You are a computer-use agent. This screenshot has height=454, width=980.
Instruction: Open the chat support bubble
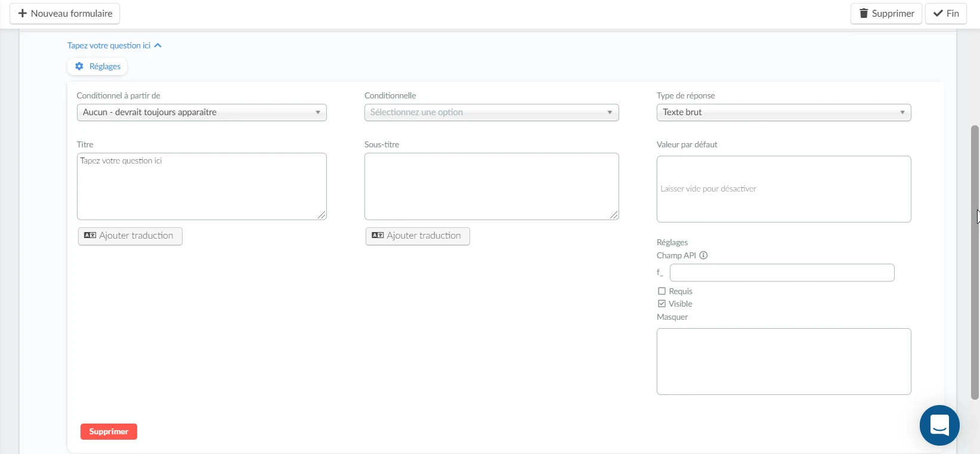[939, 425]
